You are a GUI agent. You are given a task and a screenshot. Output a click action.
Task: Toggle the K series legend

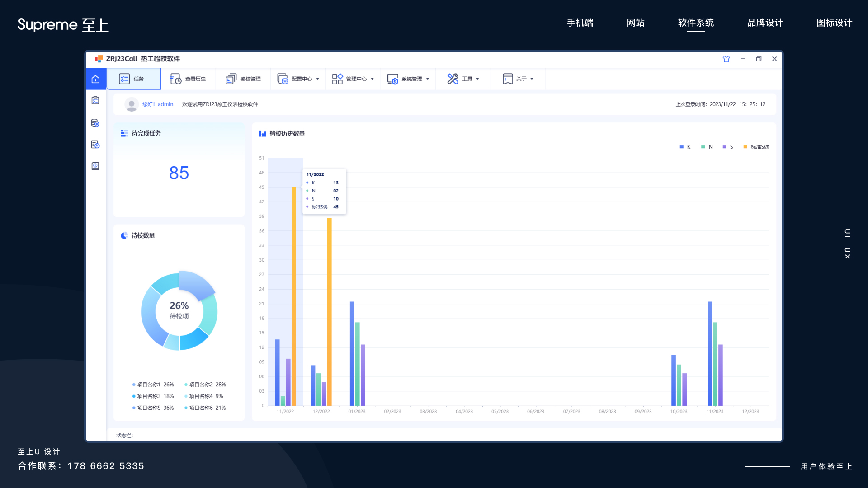click(x=684, y=147)
